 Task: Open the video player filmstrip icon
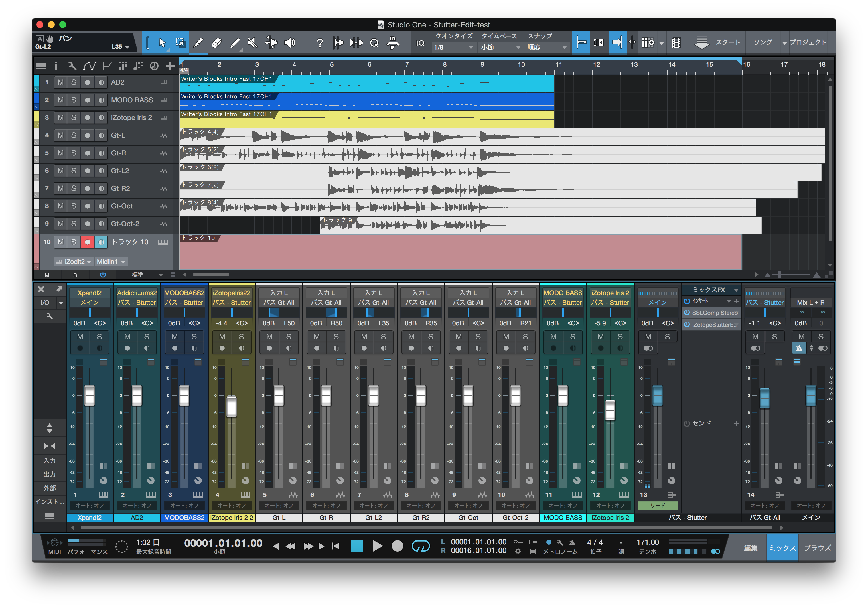coord(676,43)
